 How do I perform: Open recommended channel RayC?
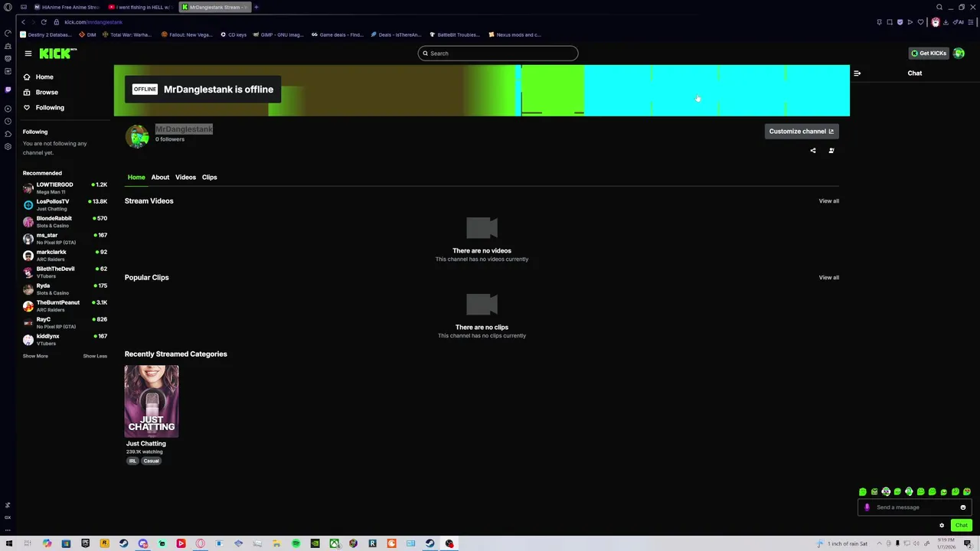[65, 323]
